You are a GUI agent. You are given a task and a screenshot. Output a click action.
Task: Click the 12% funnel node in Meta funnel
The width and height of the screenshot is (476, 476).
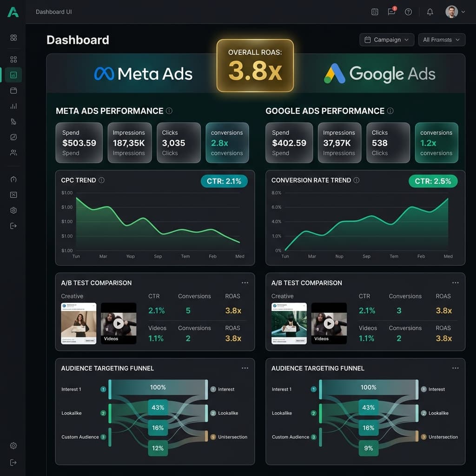pos(158,448)
